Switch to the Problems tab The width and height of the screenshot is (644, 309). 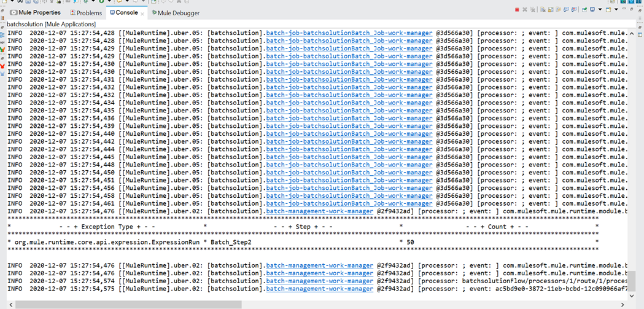pyautogui.click(x=86, y=13)
